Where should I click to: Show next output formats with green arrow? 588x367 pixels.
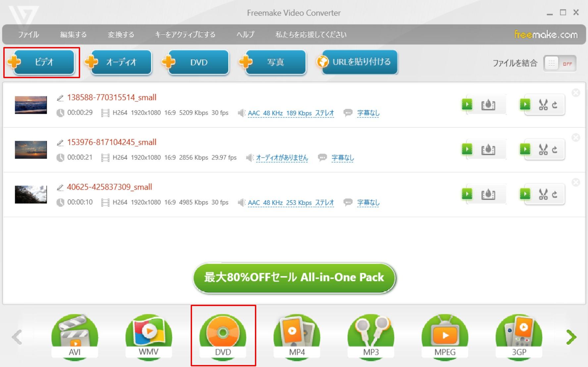pos(571,337)
